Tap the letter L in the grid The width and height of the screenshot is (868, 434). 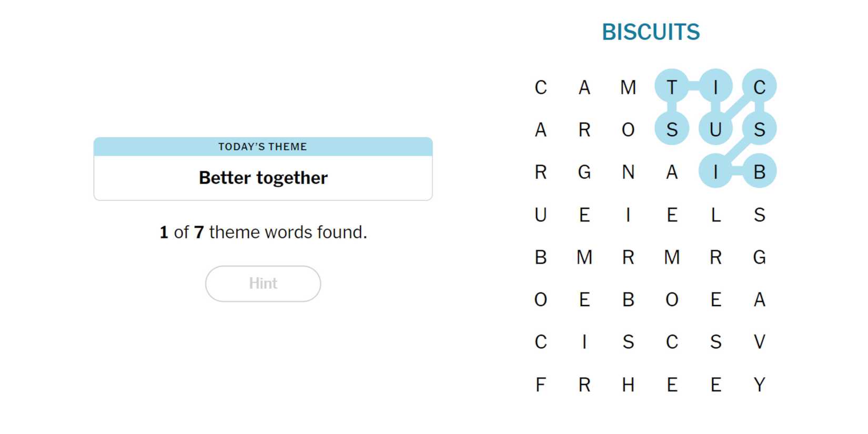[715, 215]
